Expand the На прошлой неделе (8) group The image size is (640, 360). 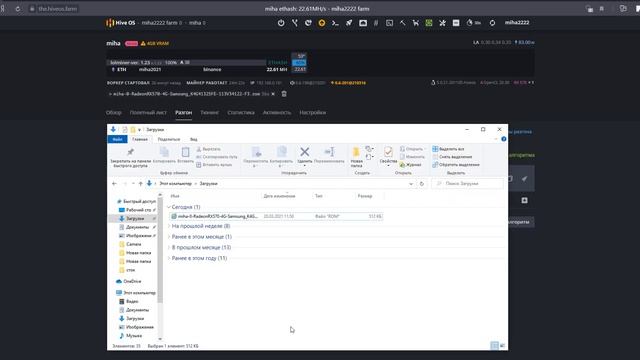[169, 226]
